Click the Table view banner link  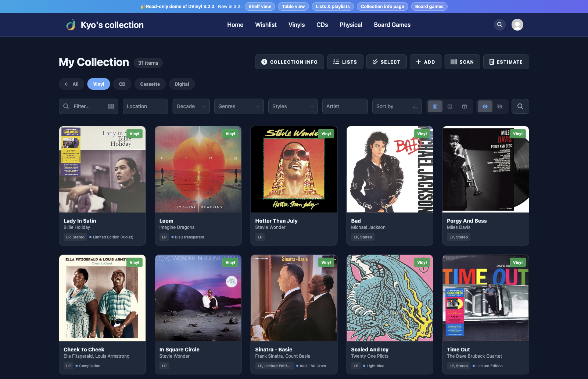click(x=293, y=6)
